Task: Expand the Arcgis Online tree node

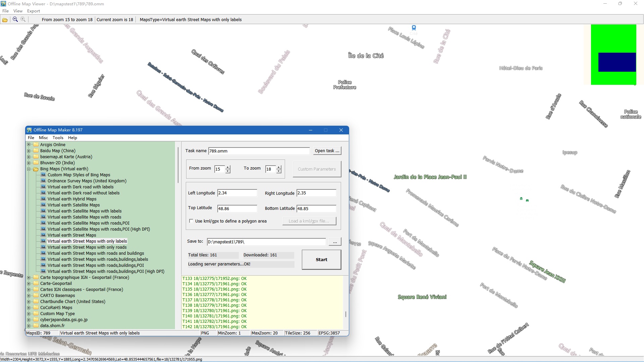Action: click(29, 144)
